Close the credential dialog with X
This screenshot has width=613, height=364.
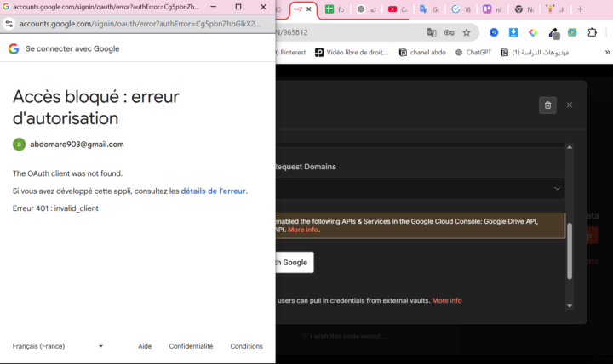[570, 105]
